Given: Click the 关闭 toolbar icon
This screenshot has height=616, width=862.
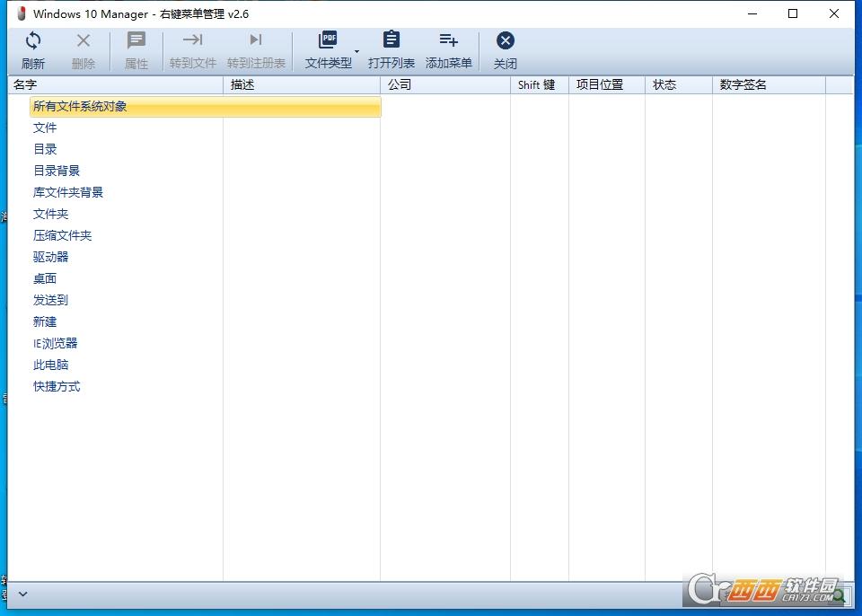Looking at the screenshot, I should (x=506, y=40).
